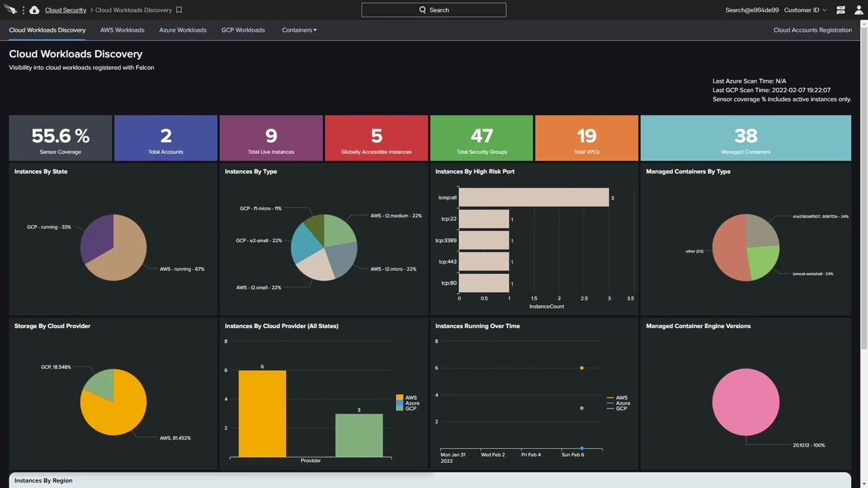Click the CrowdStrike Falcon logo icon
Viewport: 868px width, 488px height.
click(10, 9)
